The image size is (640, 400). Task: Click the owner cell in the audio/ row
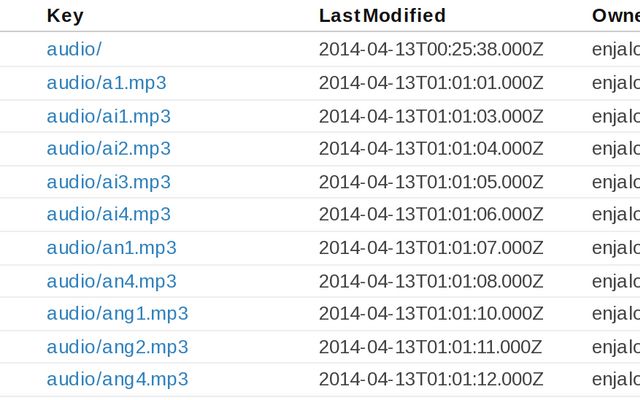point(615,49)
